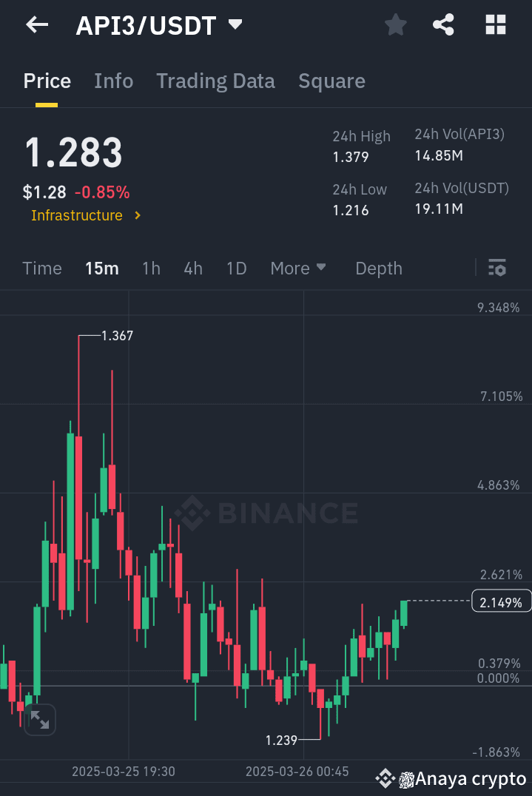532x796 pixels.
Task: Open the Square tab
Action: (331, 81)
